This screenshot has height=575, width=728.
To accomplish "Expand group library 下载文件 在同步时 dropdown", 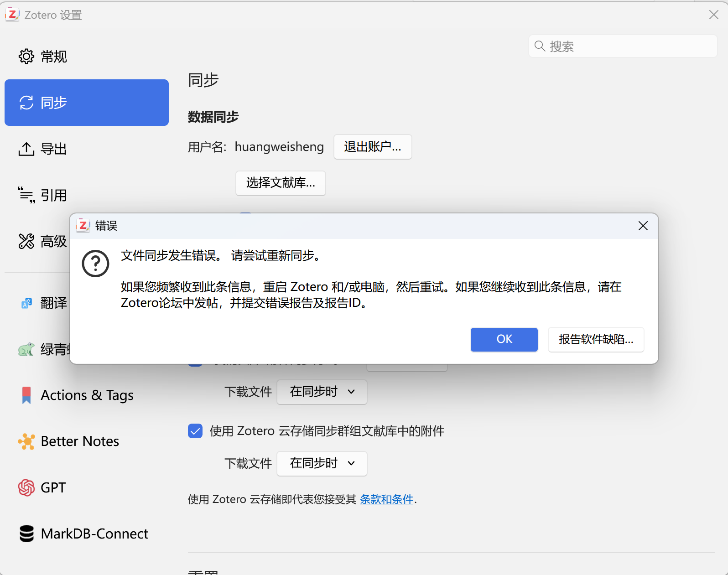I will [x=322, y=463].
